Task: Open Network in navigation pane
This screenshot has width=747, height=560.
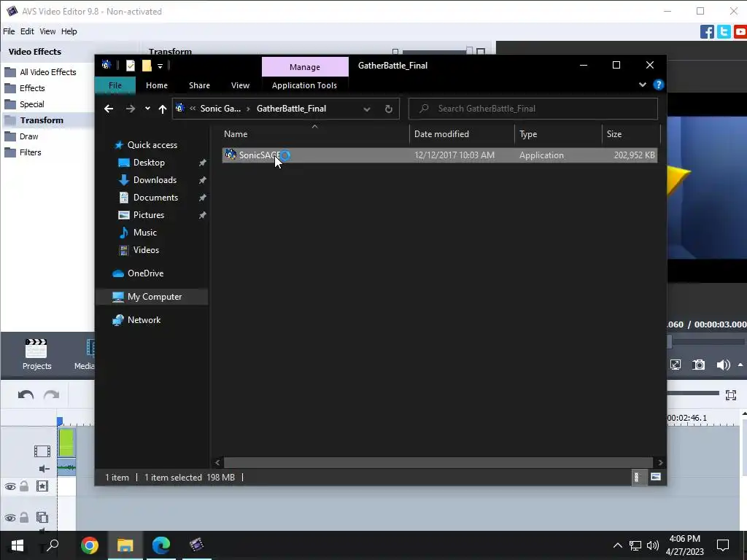Action: pyautogui.click(x=144, y=320)
